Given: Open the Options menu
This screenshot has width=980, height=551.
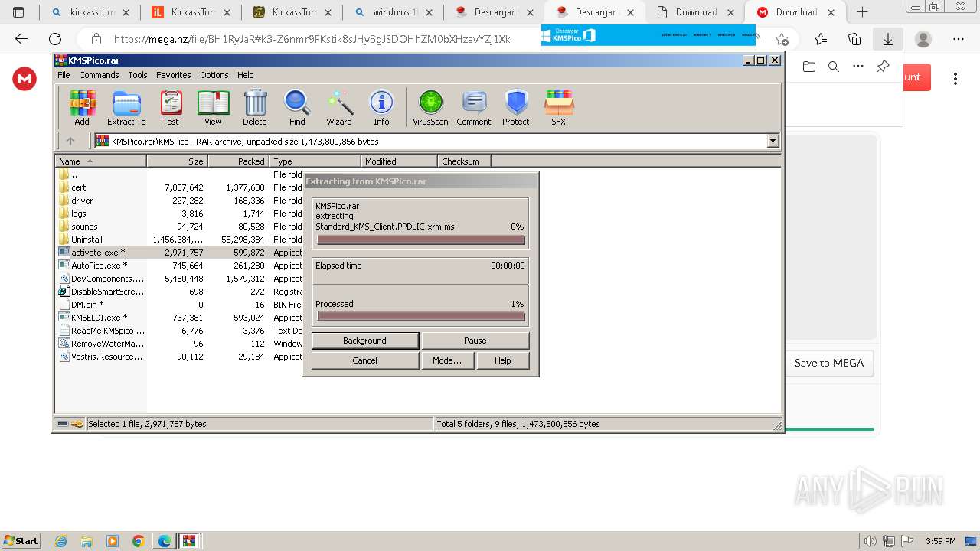Looking at the screenshot, I should tap(214, 75).
